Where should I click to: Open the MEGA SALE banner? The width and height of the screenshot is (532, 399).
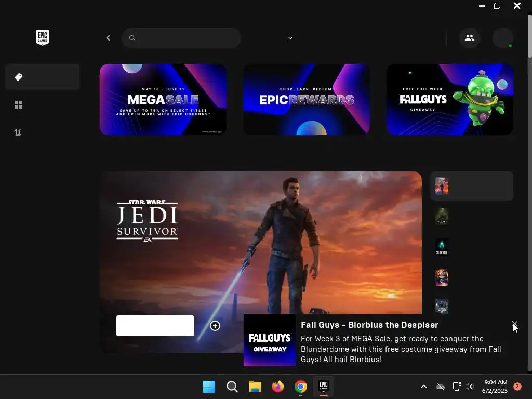[163, 99]
